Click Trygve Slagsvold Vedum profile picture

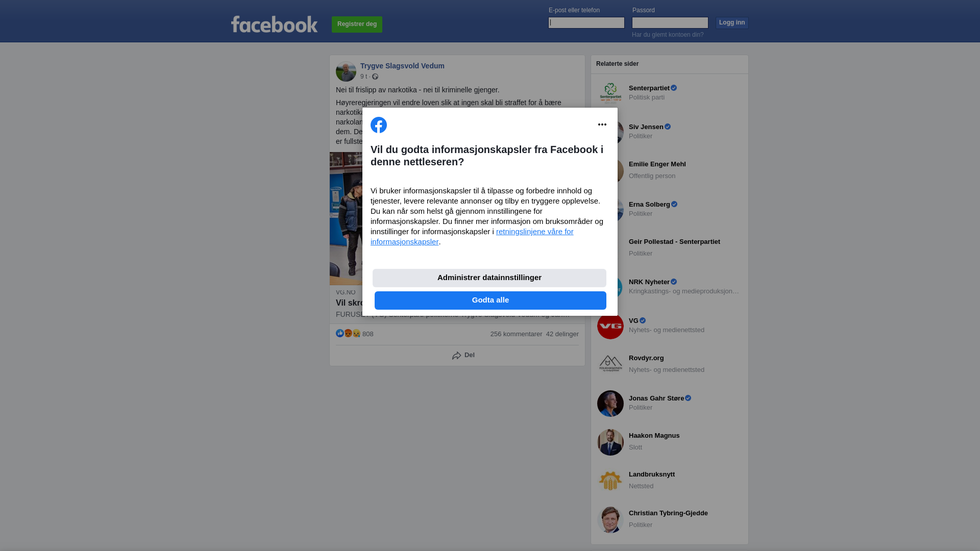point(346,71)
